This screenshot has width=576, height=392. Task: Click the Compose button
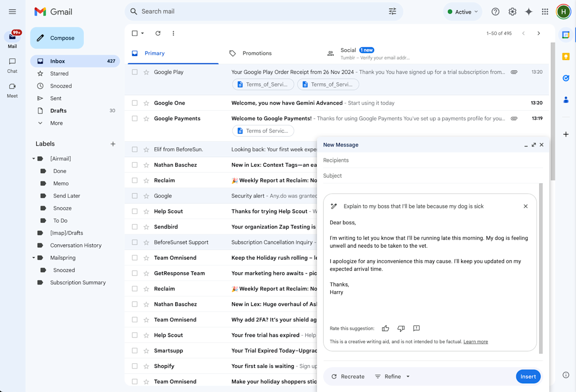[x=57, y=38]
